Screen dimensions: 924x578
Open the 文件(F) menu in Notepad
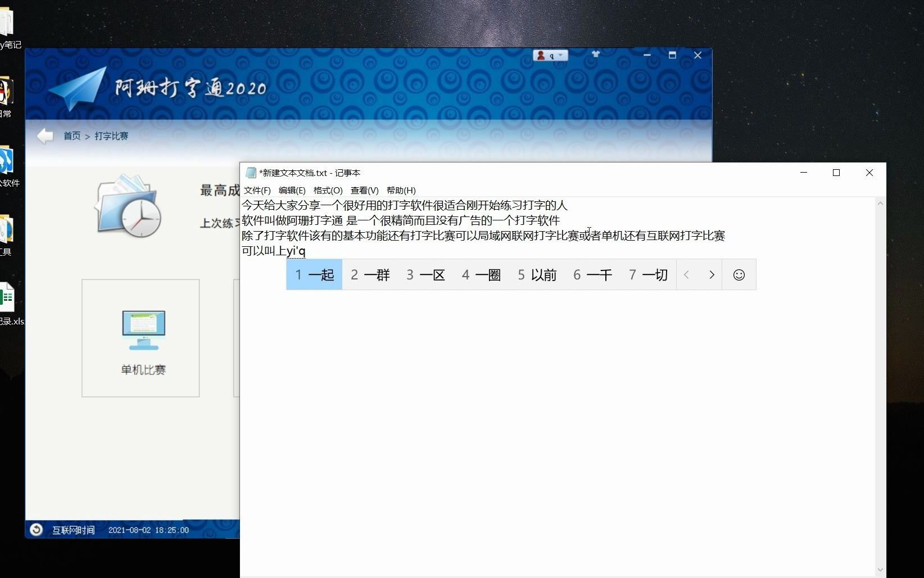click(257, 190)
